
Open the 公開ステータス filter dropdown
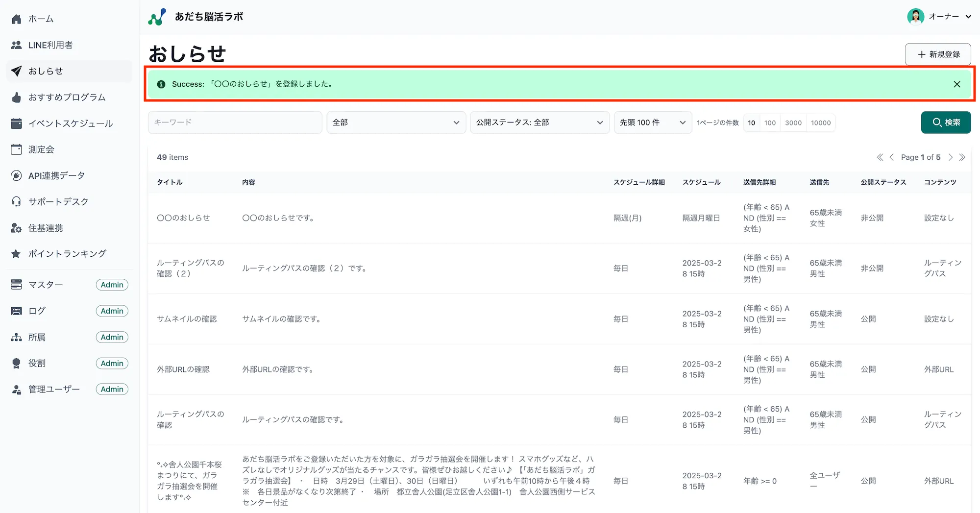(x=539, y=122)
